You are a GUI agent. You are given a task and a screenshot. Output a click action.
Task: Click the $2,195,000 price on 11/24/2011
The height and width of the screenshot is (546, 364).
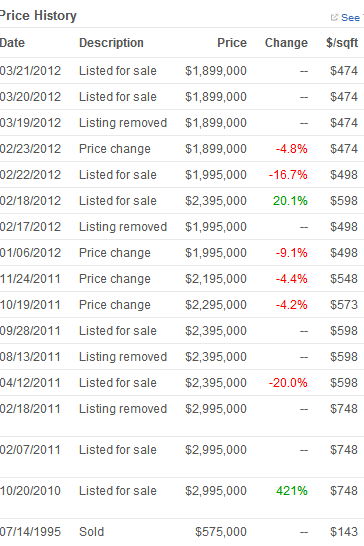click(216, 279)
